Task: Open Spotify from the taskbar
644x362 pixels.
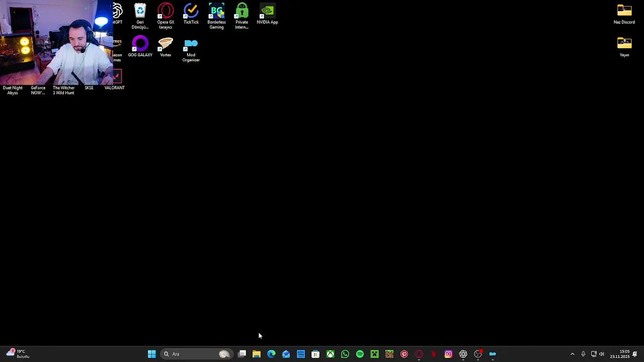Action: tap(360, 354)
